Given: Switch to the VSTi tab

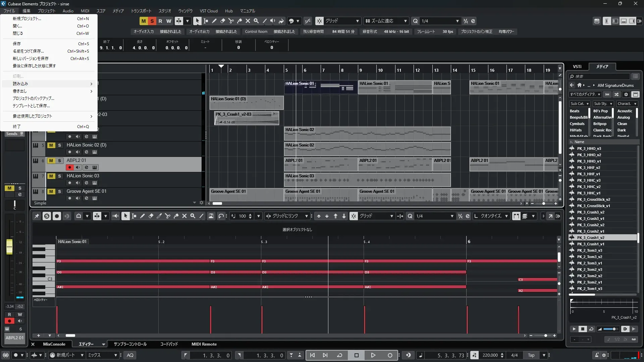Looking at the screenshot, I should 577,67.
